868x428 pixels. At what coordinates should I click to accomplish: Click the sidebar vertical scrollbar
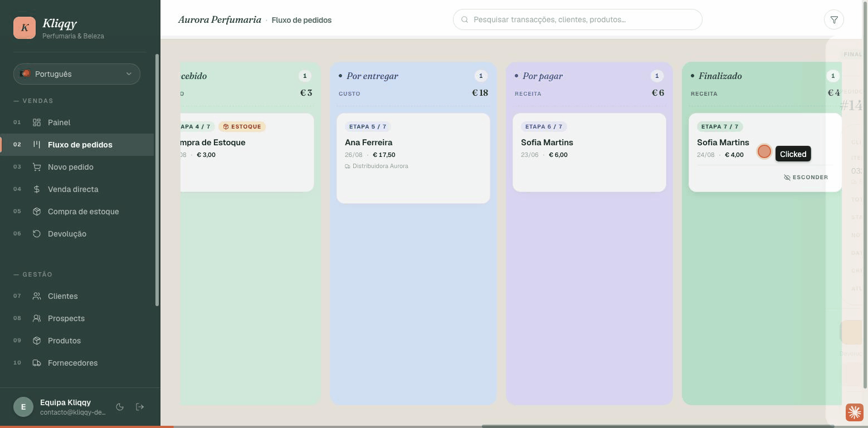coord(157,180)
